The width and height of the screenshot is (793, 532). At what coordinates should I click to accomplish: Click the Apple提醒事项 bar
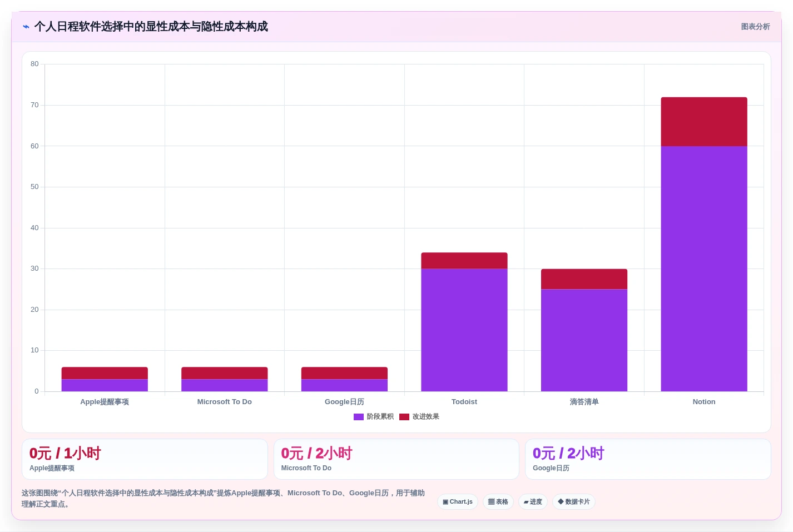pyautogui.click(x=105, y=379)
